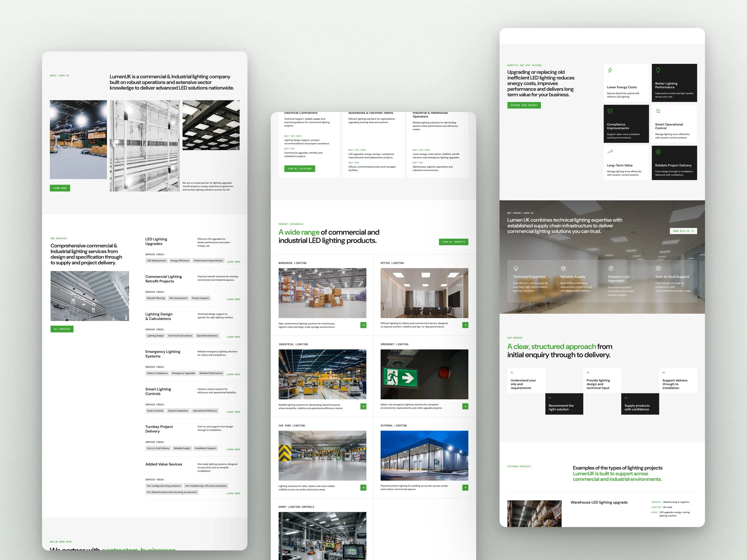Screen dimensions: 747x560
Task: Select the Reliable Supply tag
Action: click(182, 448)
